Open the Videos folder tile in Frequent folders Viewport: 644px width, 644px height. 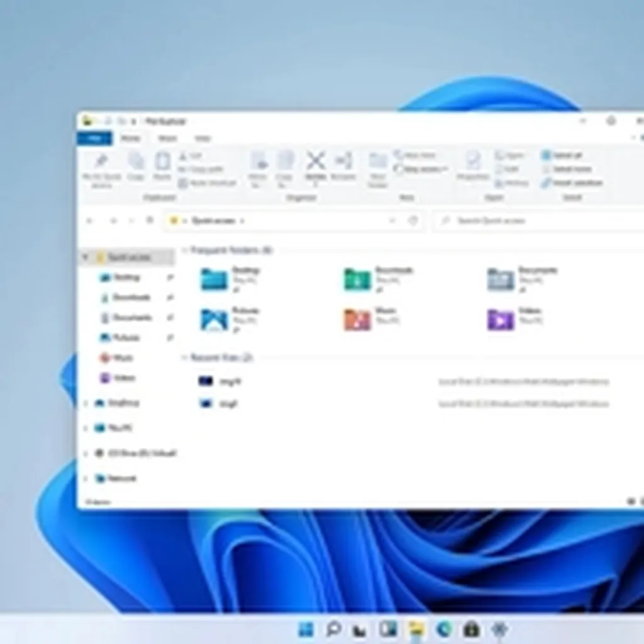point(515,319)
